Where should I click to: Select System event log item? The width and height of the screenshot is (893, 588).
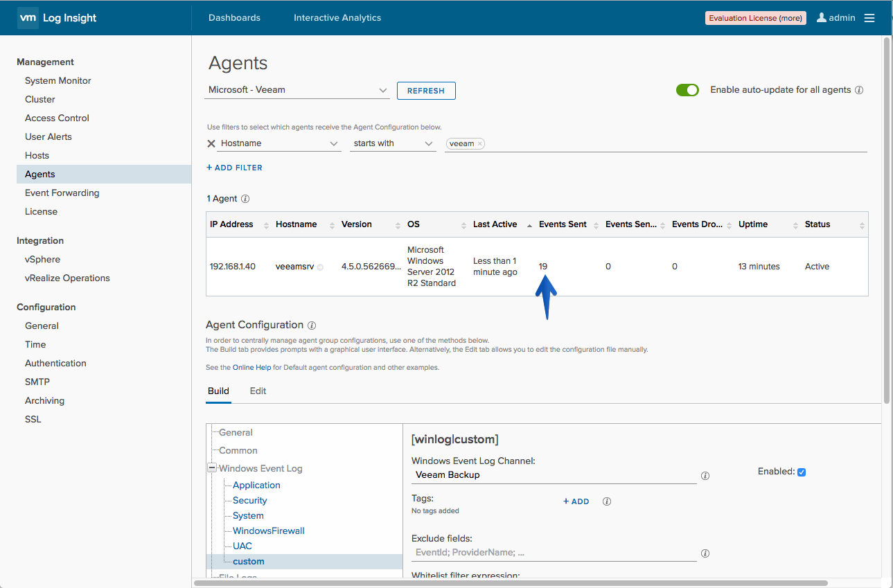pyautogui.click(x=248, y=516)
